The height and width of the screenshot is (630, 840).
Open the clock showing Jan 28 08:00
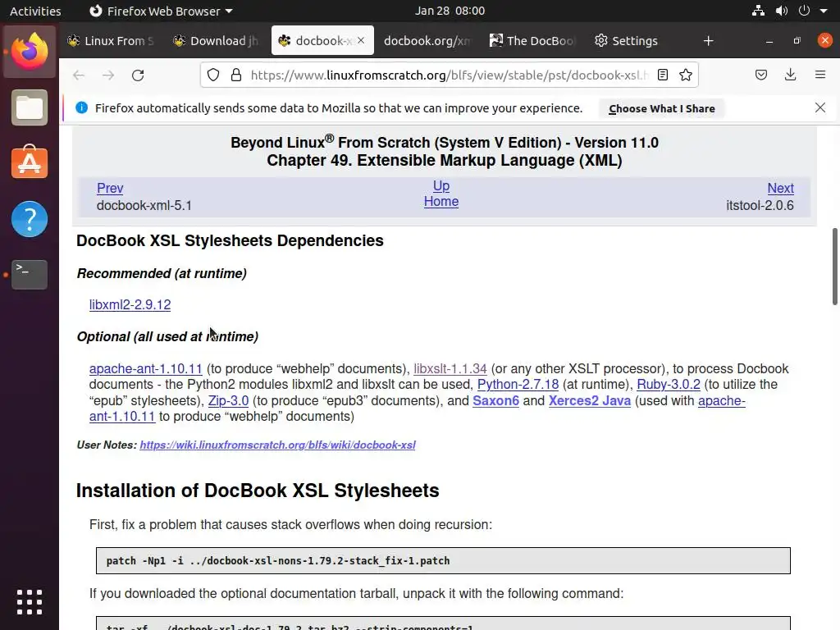[x=450, y=11]
